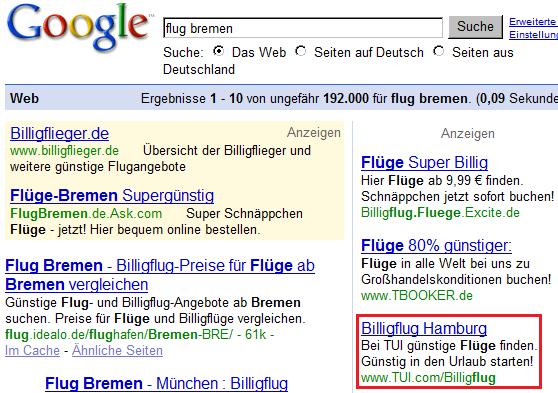Select the 'Seiten auf Deutsch' radio button
The height and width of the screenshot is (393, 558).
tap(301, 51)
